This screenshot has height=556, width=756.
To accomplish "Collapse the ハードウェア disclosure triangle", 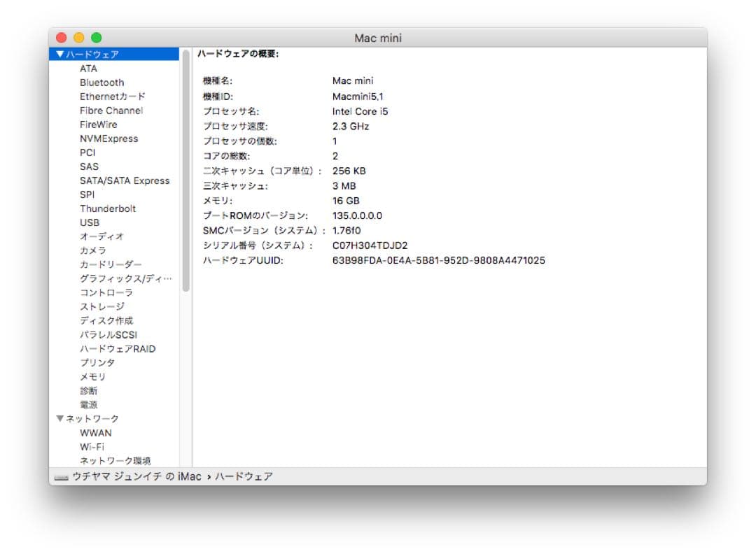I will click(x=59, y=54).
